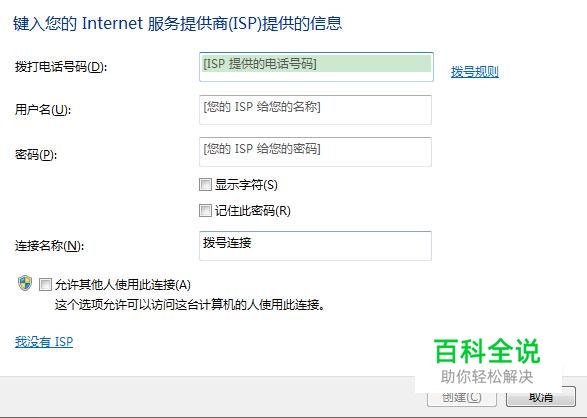The width and height of the screenshot is (587, 418).
Task: Open the 拨号规则 link
Action: coord(475,71)
